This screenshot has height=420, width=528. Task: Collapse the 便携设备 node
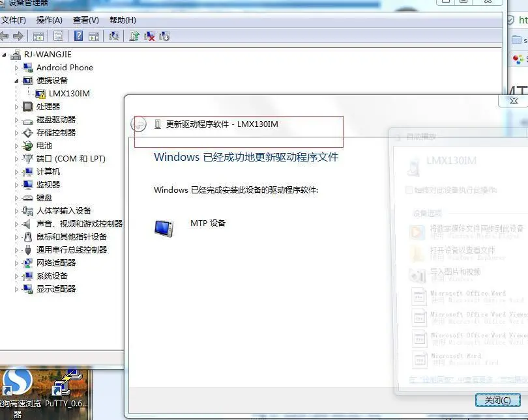pos(16,81)
